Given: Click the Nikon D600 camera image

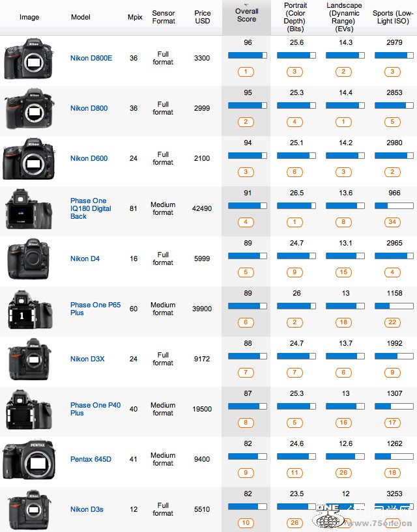Looking at the screenshot, I should click(29, 159).
